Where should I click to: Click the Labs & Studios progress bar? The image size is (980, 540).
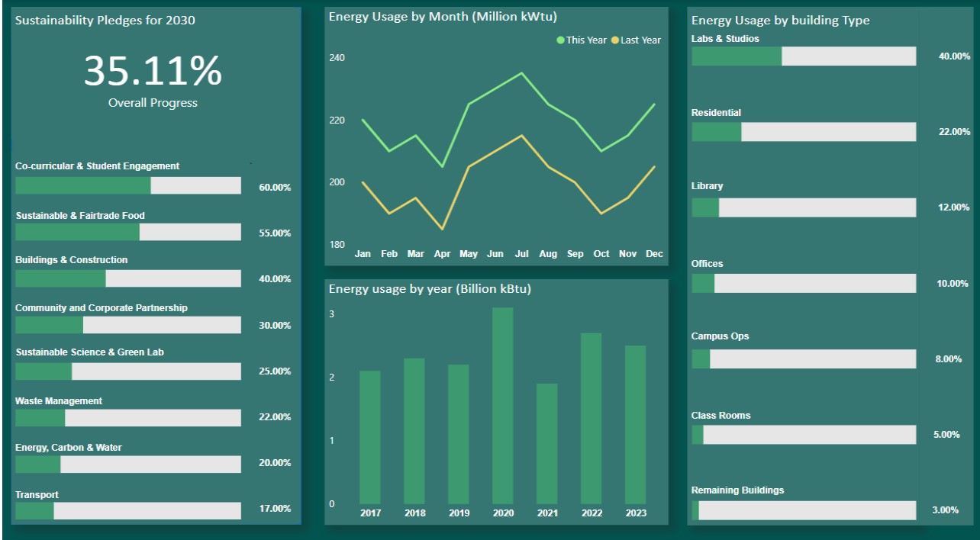pos(803,56)
